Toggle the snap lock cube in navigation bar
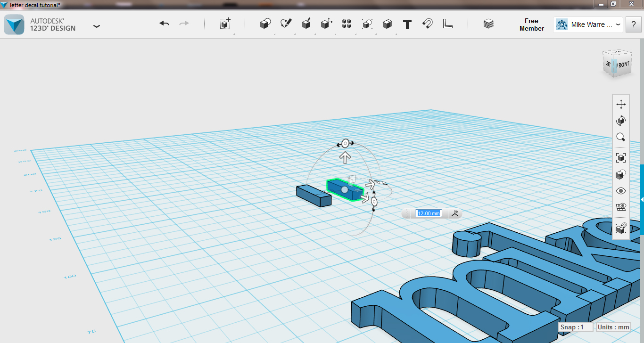 621,229
